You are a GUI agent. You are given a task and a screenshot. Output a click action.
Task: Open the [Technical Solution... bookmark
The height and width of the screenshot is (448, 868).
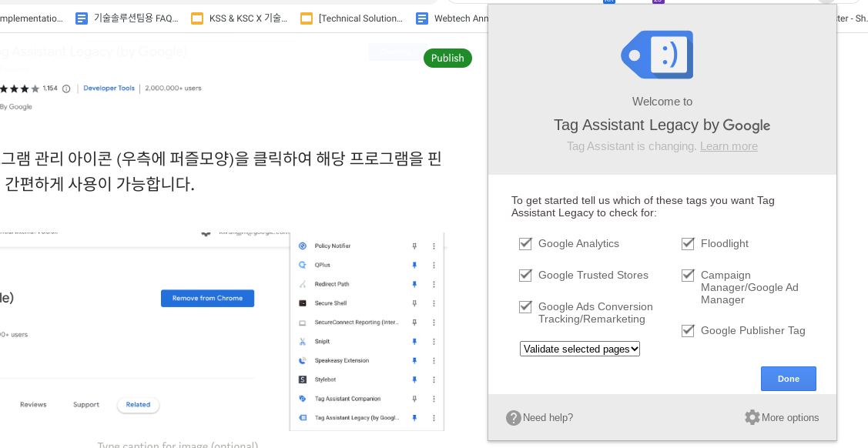(352, 18)
